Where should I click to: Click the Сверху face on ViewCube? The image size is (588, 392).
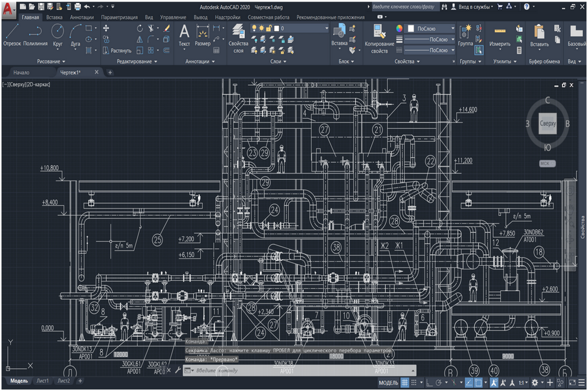click(547, 123)
